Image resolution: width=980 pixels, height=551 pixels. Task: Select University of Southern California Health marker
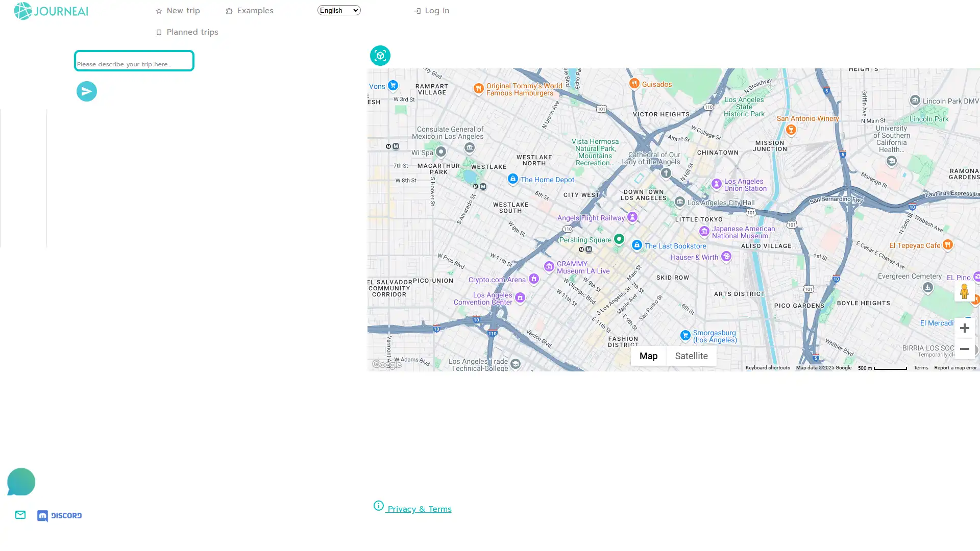coord(891,161)
